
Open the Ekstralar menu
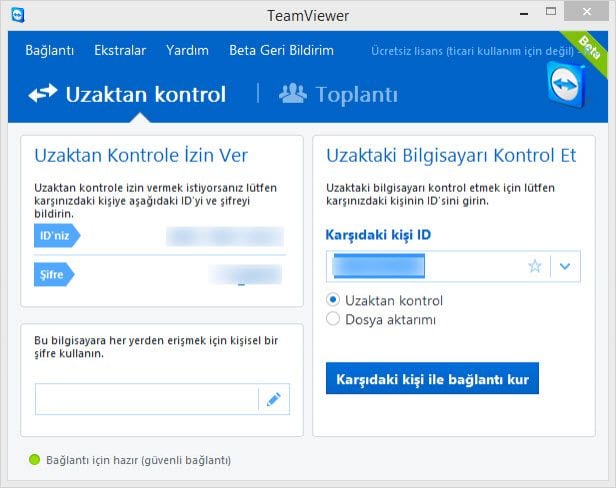(120, 50)
